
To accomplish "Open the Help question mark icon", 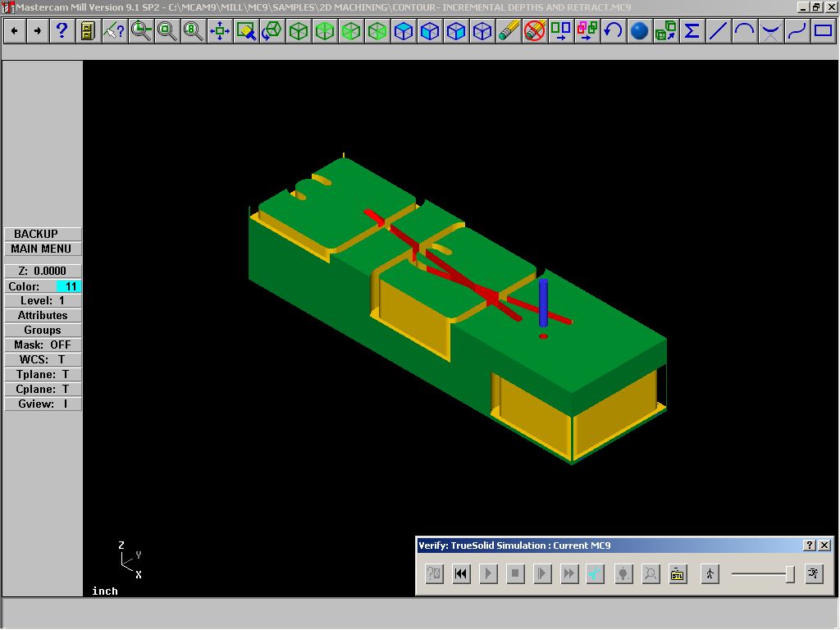I will click(62, 31).
